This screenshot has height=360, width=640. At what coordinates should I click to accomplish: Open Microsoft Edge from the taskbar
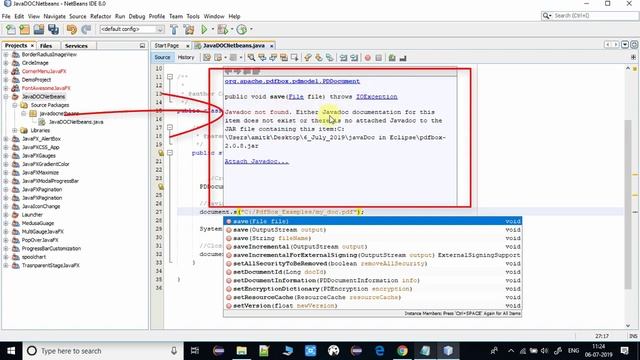pos(380,351)
